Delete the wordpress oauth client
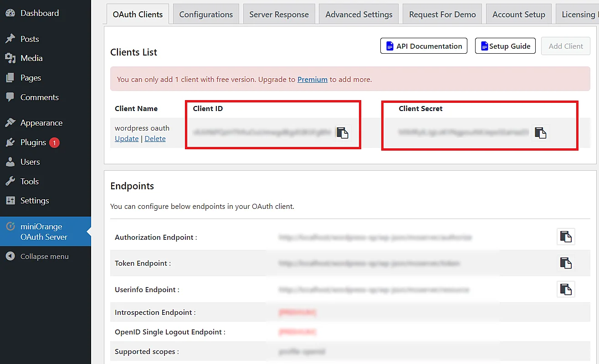The width and height of the screenshot is (599, 364). (x=155, y=138)
